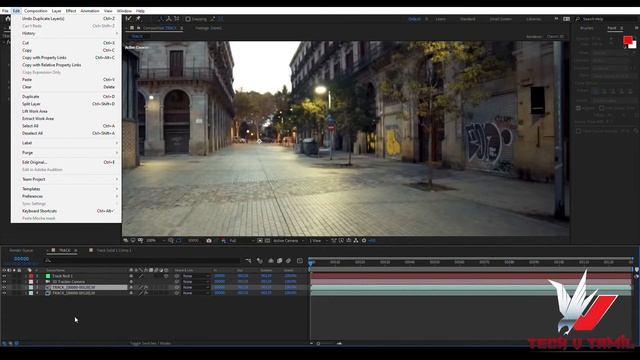Open the Layer menu
640x360 pixels.
pyautogui.click(x=56, y=11)
